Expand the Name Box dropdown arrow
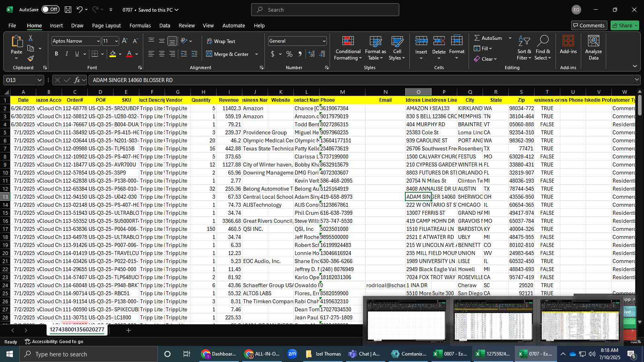Image resolution: width=644 pixels, height=362 pixels. point(39,80)
